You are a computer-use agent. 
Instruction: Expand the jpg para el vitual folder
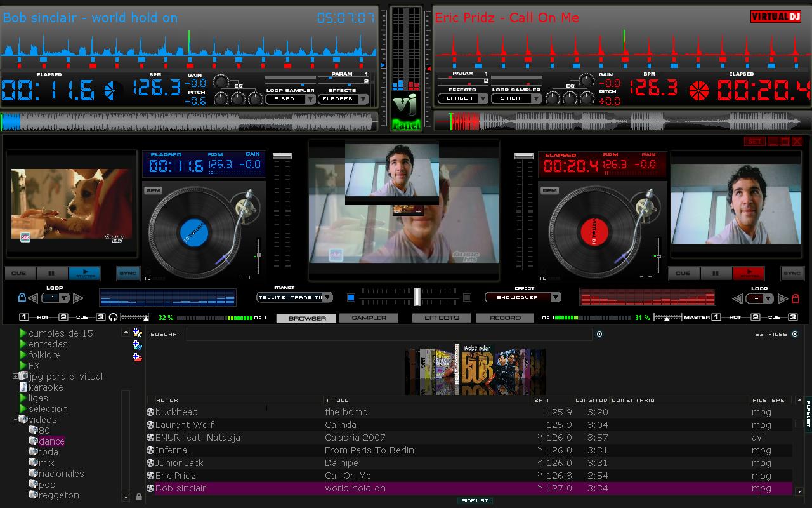point(16,376)
